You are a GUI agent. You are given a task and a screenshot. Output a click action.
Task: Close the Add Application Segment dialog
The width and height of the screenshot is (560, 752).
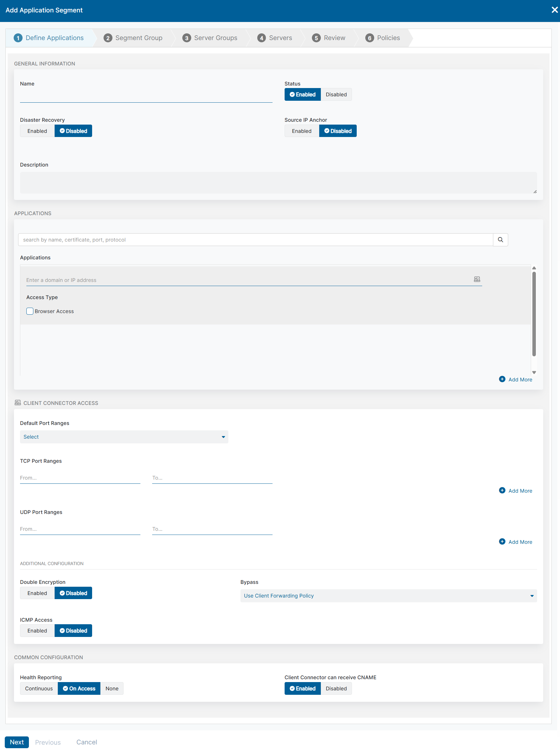[554, 10]
